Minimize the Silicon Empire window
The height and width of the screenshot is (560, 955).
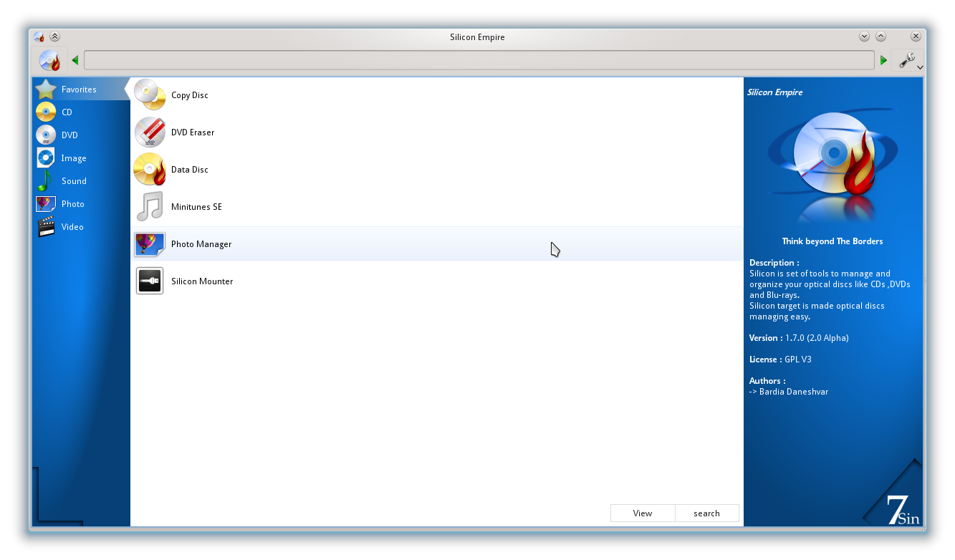pos(864,37)
